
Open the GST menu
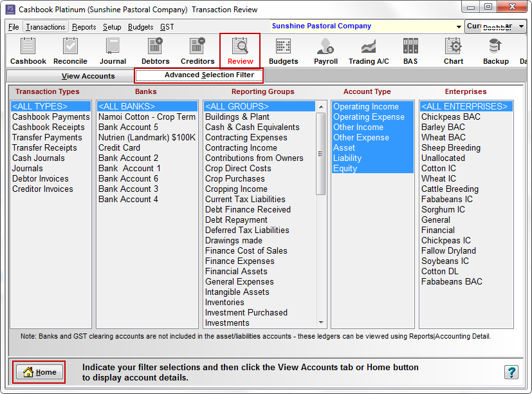(x=167, y=27)
